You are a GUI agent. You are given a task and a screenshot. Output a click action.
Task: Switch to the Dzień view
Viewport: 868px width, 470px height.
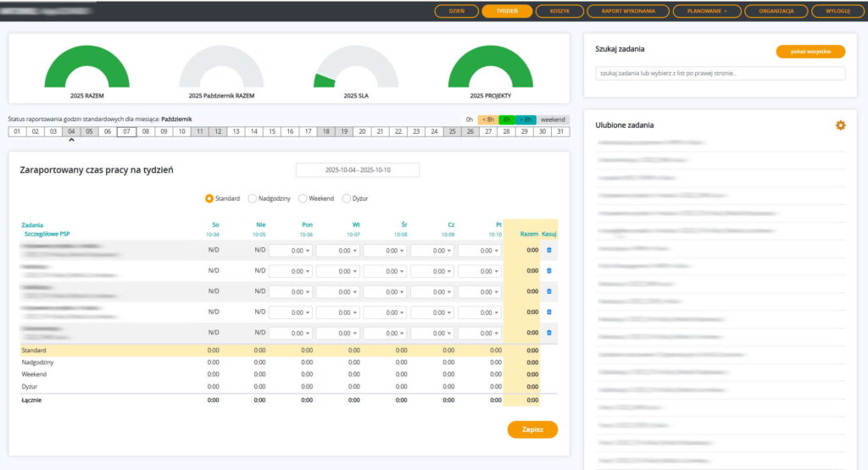point(456,12)
